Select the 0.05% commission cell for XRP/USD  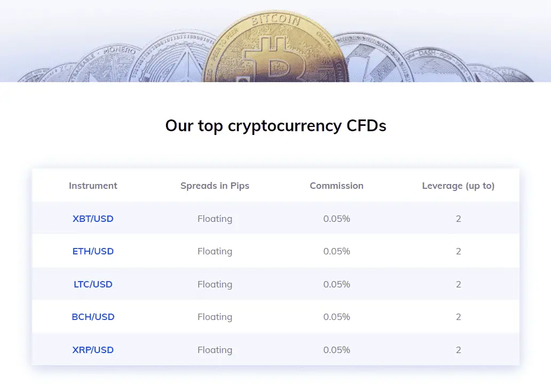pos(337,350)
